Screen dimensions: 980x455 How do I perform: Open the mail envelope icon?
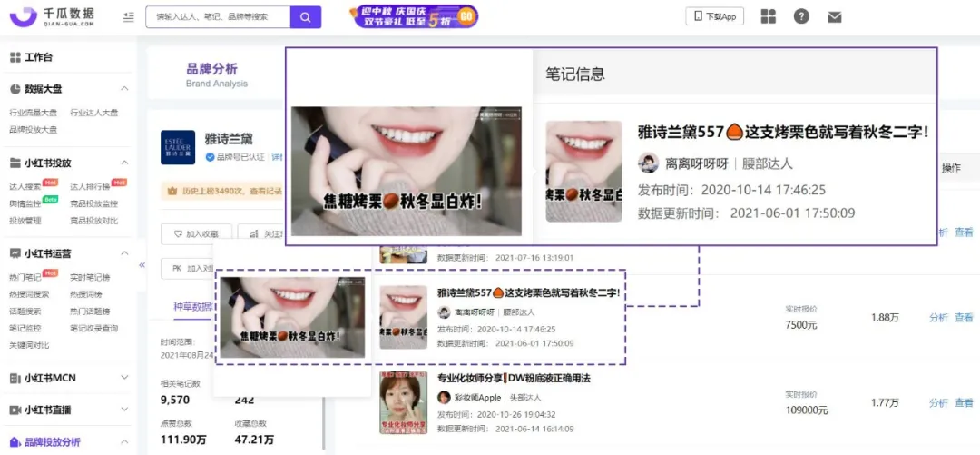835,17
